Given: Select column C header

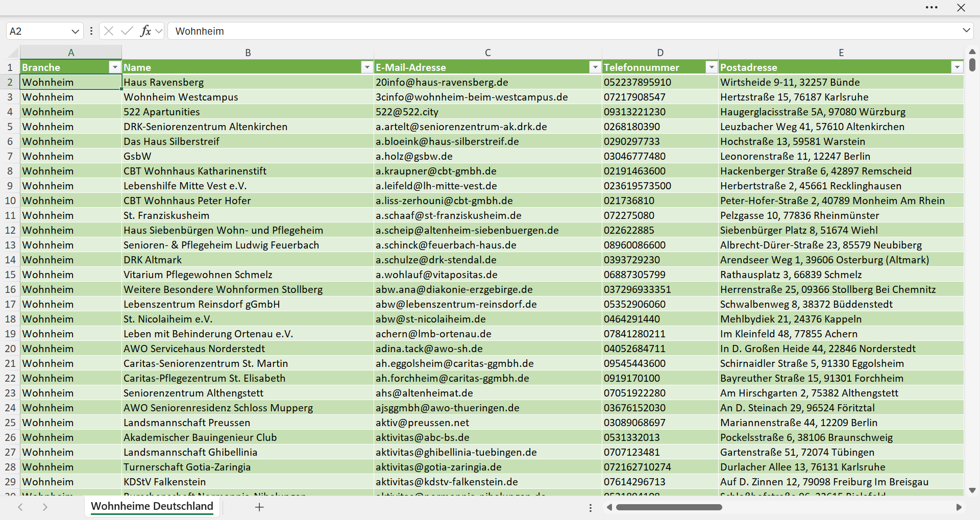Looking at the screenshot, I should [x=488, y=53].
